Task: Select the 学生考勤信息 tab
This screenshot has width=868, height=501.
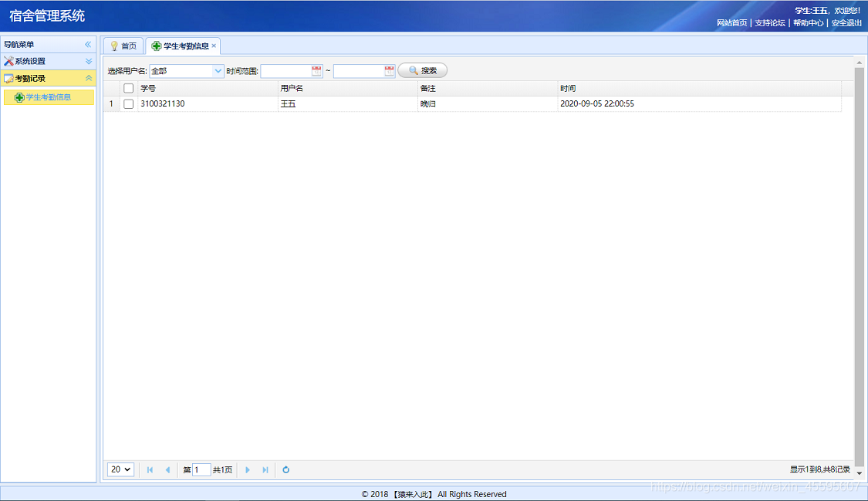Action: (x=181, y=46)
